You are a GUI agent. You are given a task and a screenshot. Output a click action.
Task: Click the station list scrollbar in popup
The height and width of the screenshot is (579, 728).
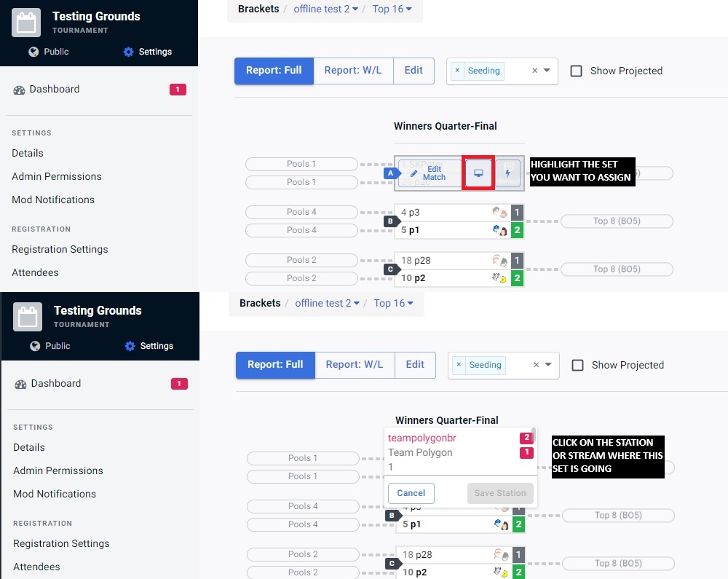(534, 436)
